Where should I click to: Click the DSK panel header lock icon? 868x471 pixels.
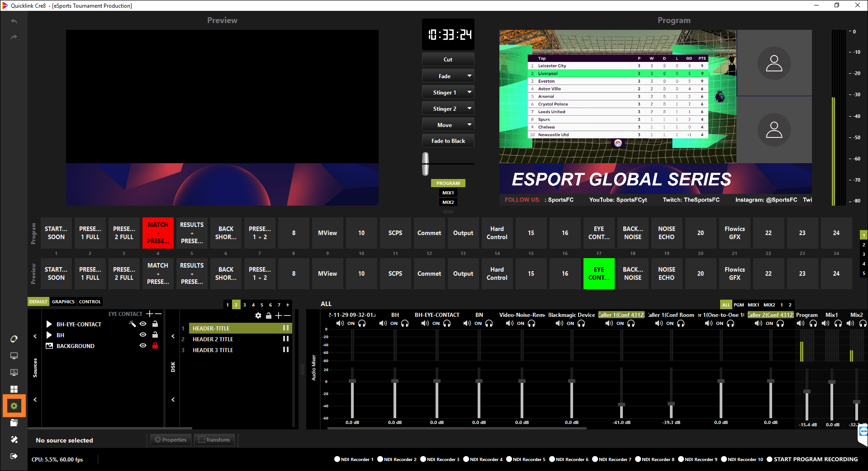[268, 316]
